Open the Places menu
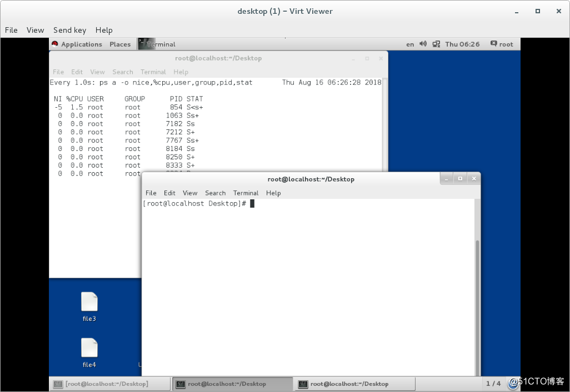 pyautogui.click(x=120, y=44)
